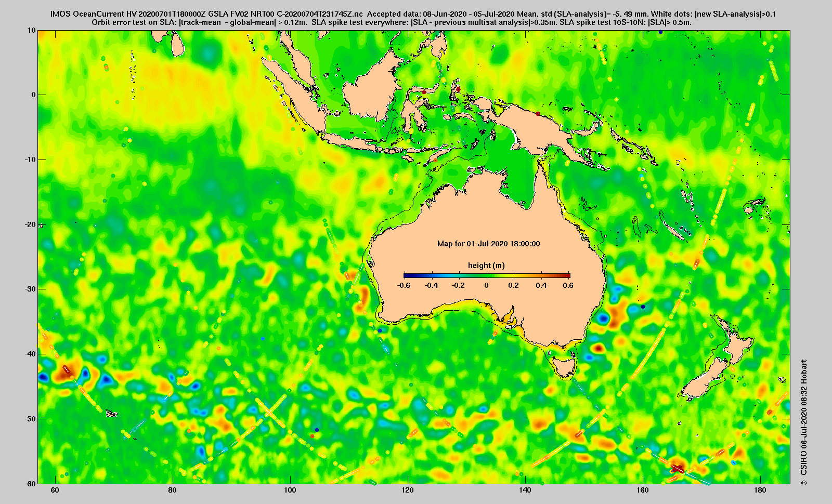This screenshot has height=504, width=832.
Task: Click latitude axis label '-30'
Action: pos(30,289)
